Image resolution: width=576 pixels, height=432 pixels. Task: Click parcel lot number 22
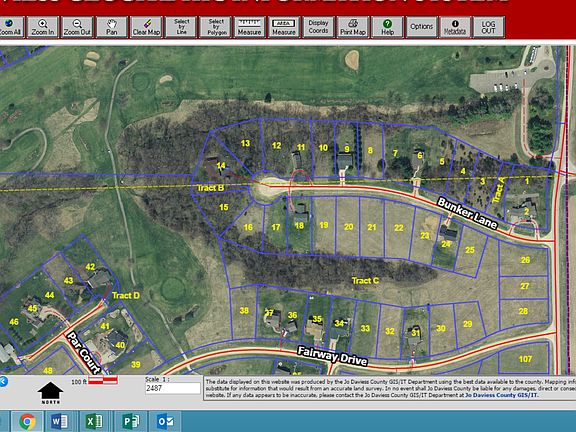click(399, 228)
